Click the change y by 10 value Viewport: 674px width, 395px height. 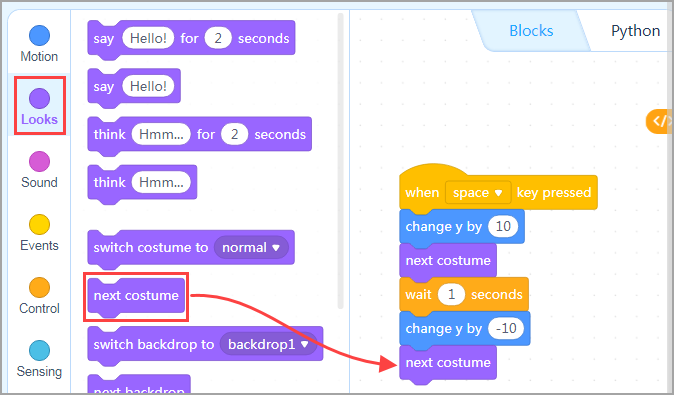503,226
